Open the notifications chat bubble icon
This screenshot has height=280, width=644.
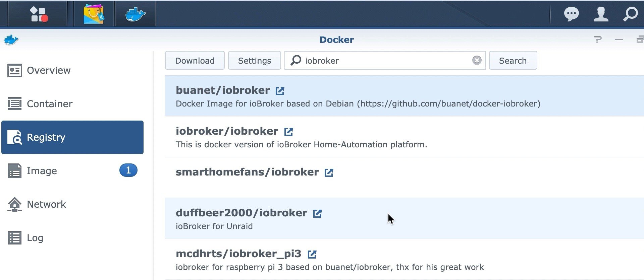point(571,14)
